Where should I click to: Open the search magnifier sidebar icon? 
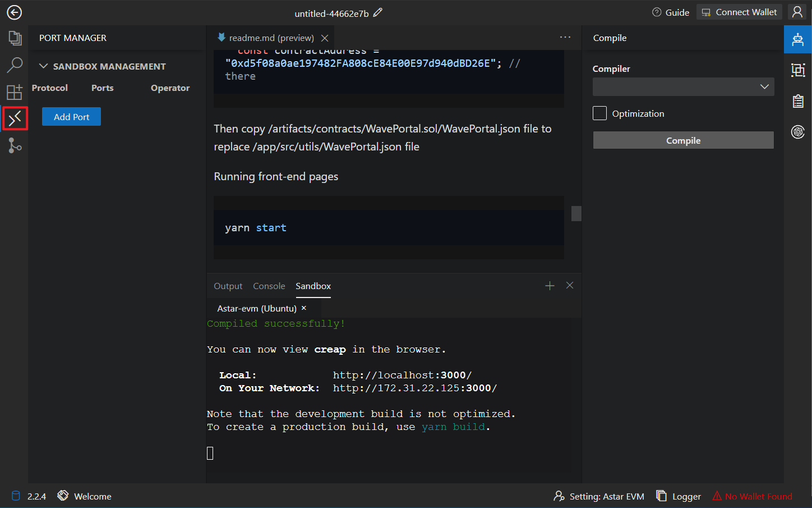[15, 65]
